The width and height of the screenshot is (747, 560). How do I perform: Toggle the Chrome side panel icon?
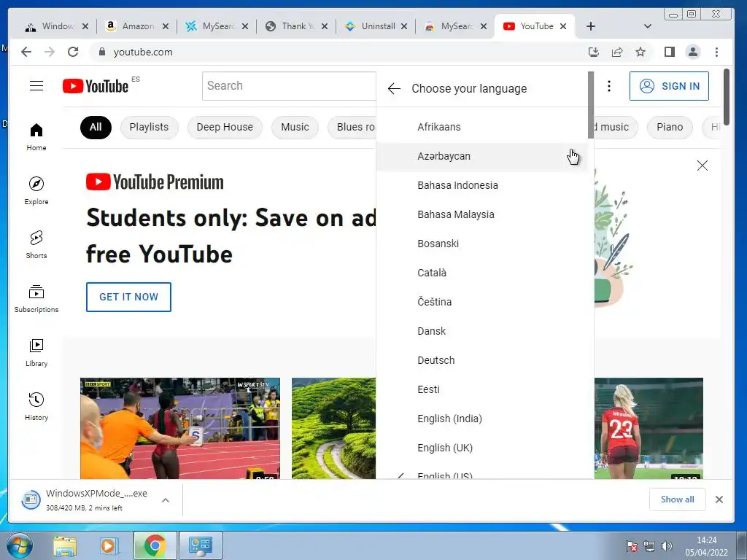point(670,52)
